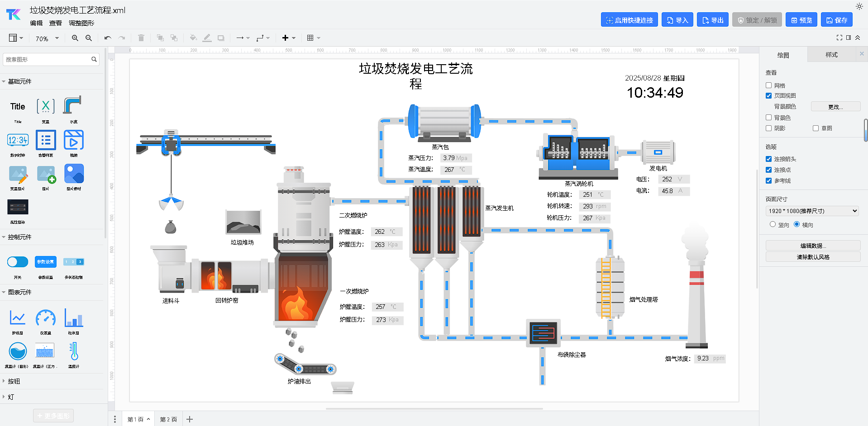Uncheck the connection arrows (连接箭头) option

(x=768, y=159)
